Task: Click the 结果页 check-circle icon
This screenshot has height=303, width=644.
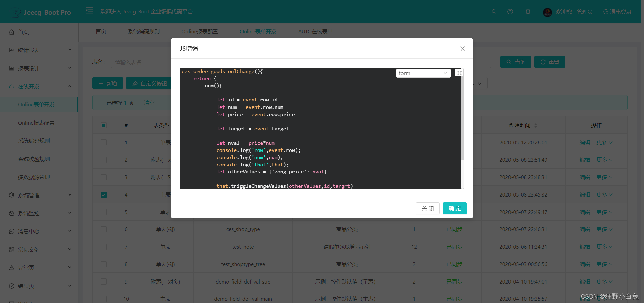Action: click(x=12, y=286)
